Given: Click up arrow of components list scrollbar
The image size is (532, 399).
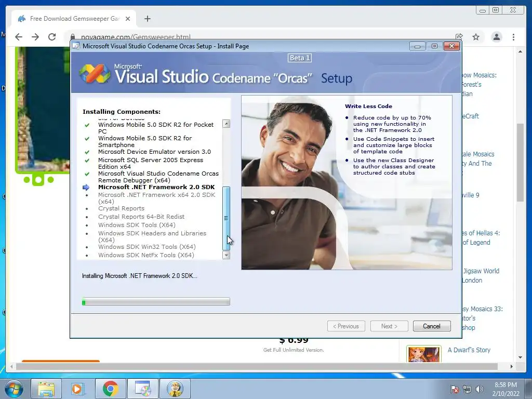Looking at the screenshot, I should [226, 124].
